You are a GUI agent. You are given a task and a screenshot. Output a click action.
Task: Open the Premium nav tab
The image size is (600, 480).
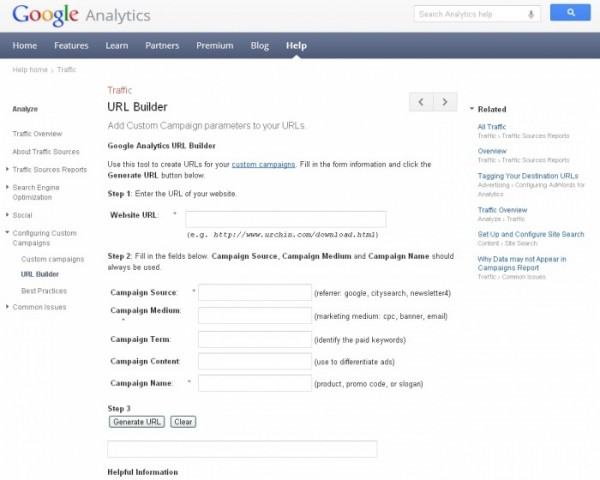(215, 46)
